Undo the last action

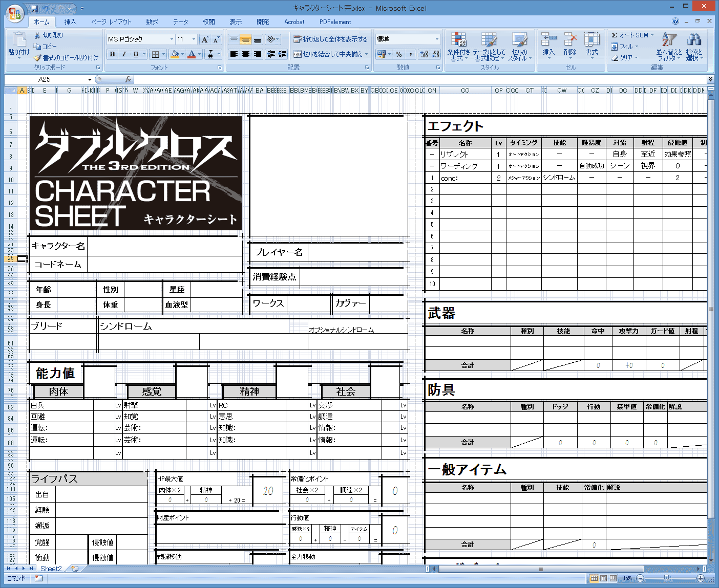point(46,8)
